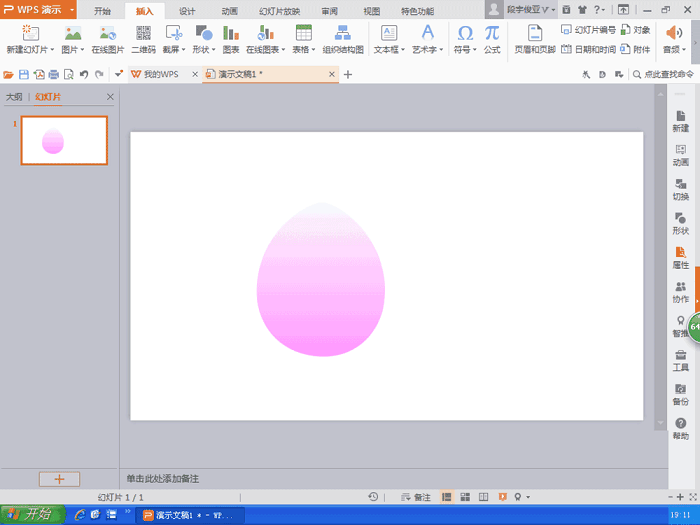The width and height of the screenshot is (700, 525).
Task: Open the outline (大纲) panel tab
Action: 14,97
